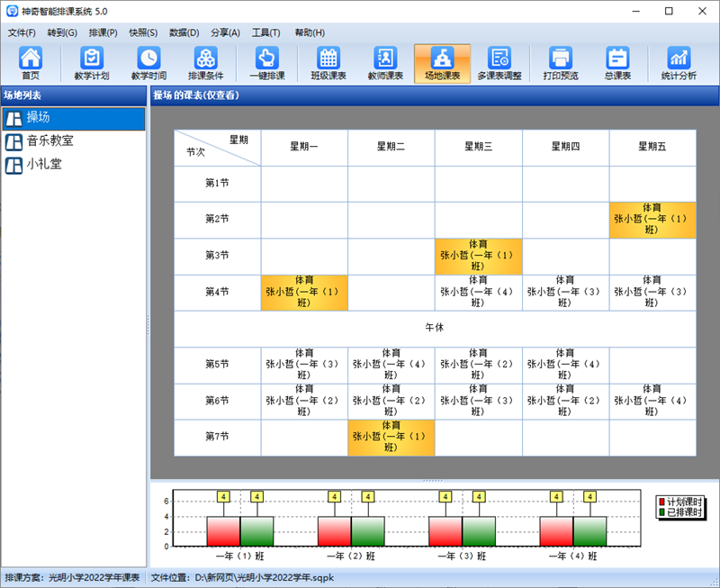Click green scheduled-hours bar for 一年(4)班

tap(590, 531)
